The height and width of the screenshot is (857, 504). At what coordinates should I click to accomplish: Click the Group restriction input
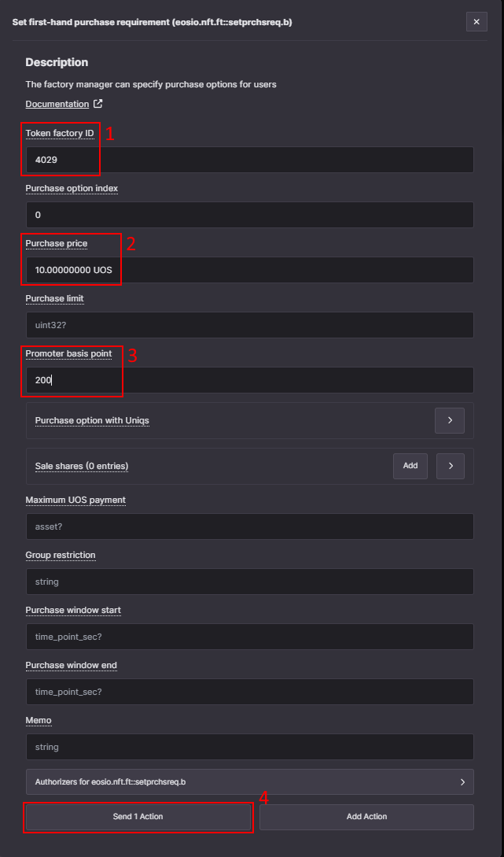(249, 582)
